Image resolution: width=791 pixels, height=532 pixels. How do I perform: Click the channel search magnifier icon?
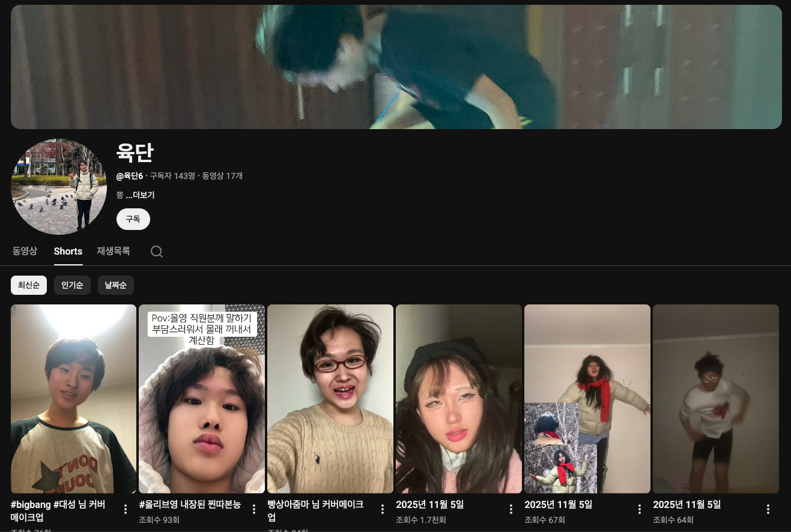pyautogui.click(x=157, y=252)
